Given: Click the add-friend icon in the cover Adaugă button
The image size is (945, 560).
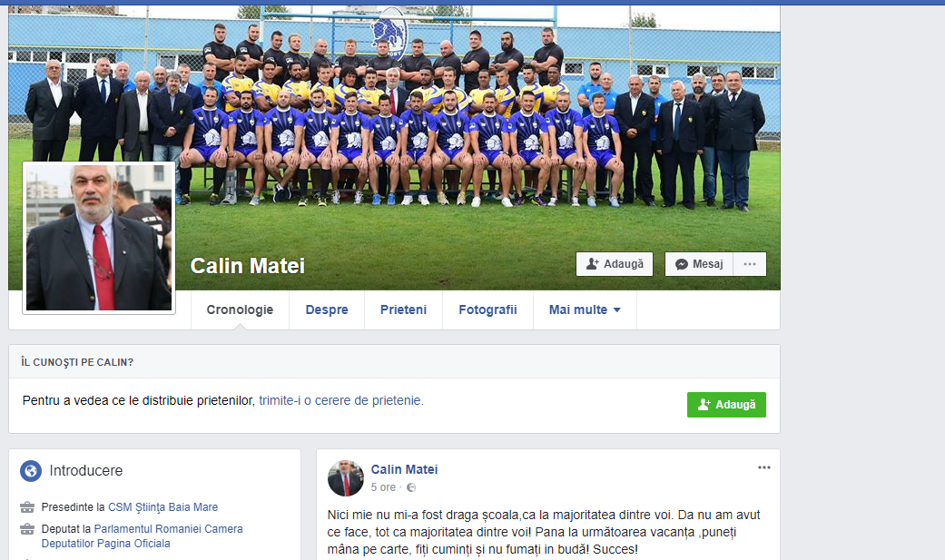Looking at the screenshot, I should (x=593, y=264).
